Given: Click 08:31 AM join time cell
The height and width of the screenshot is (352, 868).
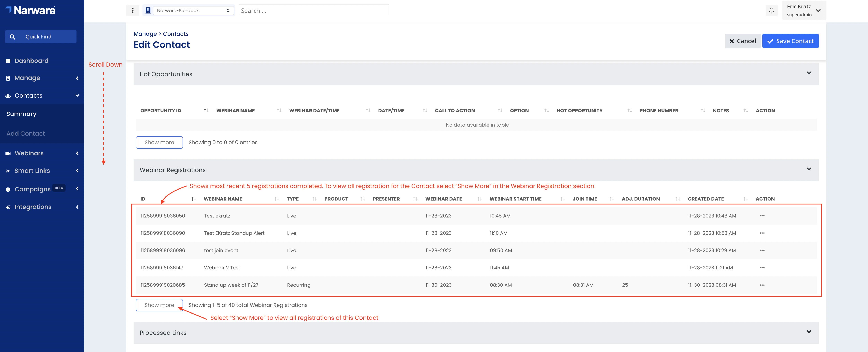Looking at the screenshot, I should (583, 285).
